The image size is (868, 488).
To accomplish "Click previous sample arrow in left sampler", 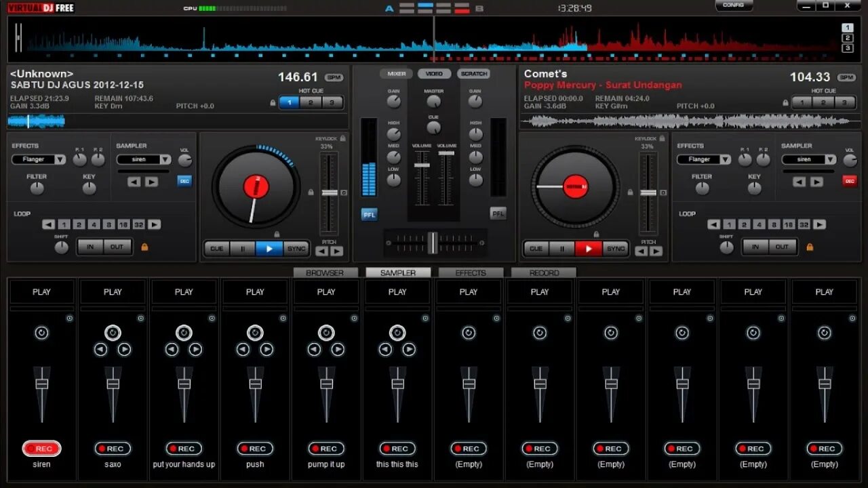I will [x=134, y=182].
